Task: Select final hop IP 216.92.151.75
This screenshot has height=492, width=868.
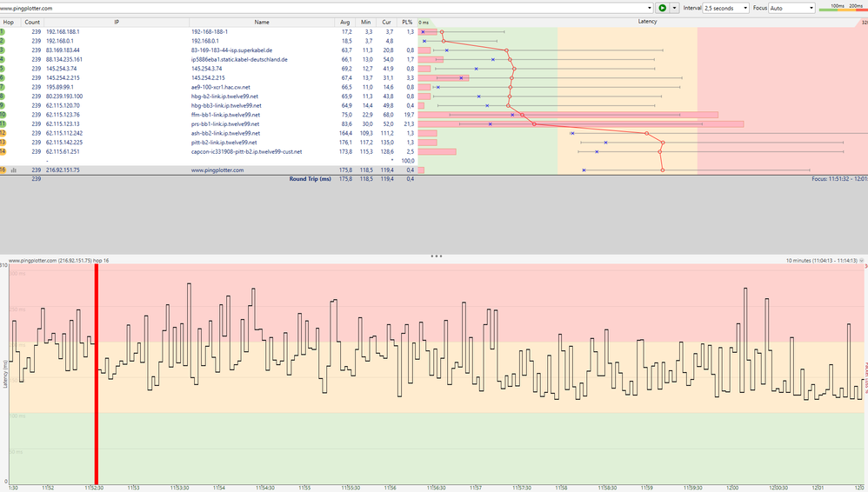Action: click(63, 170)
